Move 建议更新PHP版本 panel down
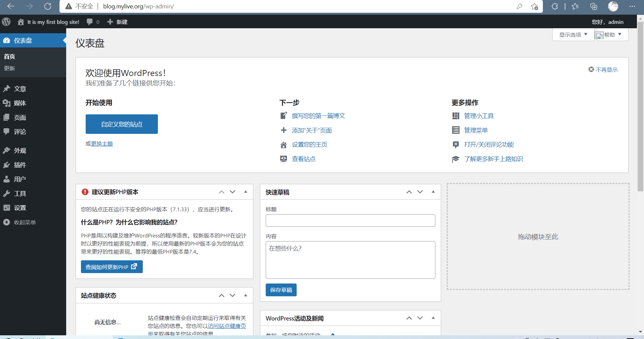Image resolution: width=644 pixels, height=339 pixels. click(232, 192)
